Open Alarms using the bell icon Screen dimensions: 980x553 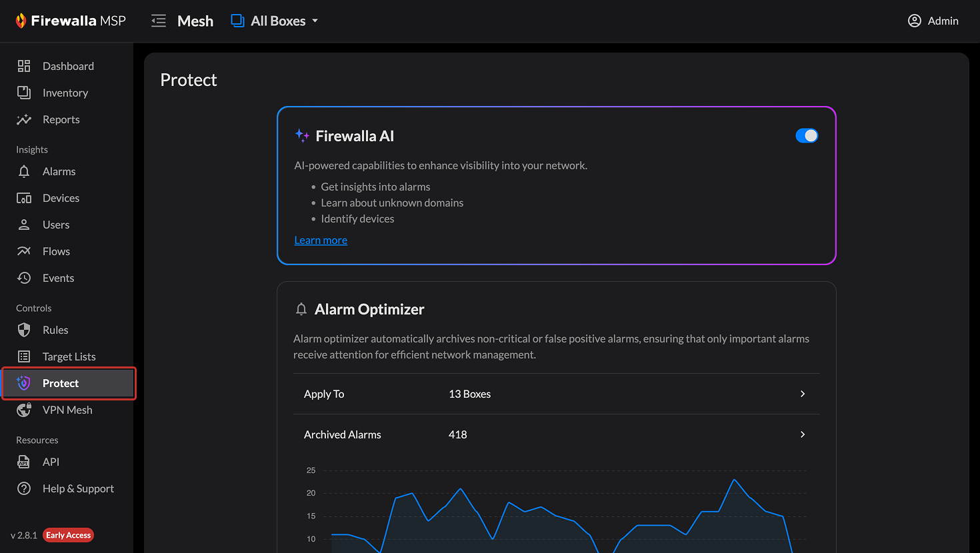coord(24,171)
